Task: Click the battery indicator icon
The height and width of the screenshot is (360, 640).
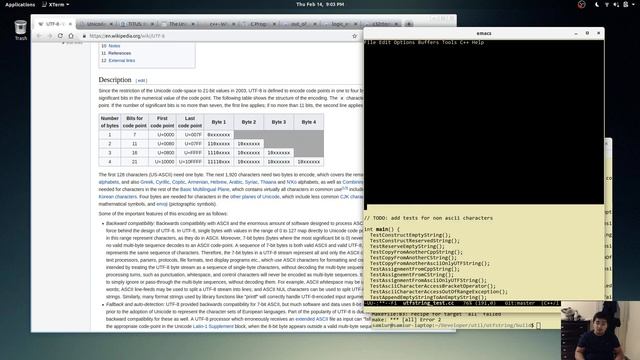Action: (x=626, y=4)
